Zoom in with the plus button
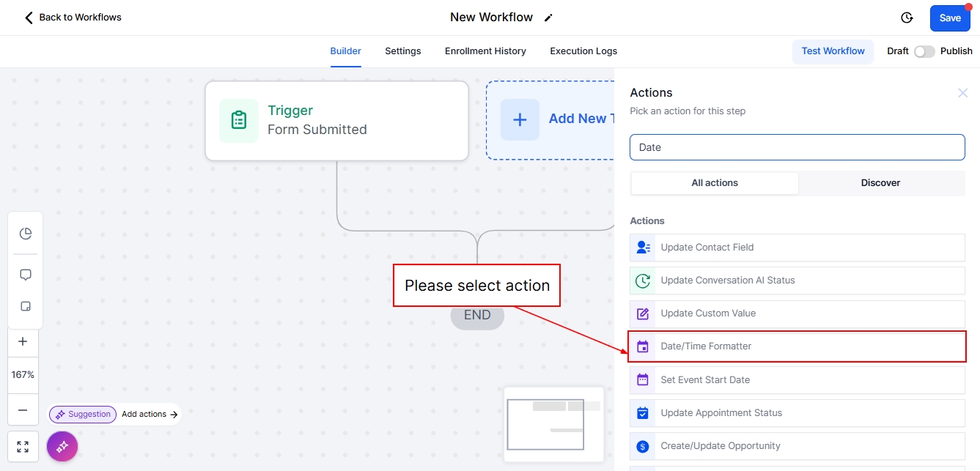980x471 pixels. [23, 341]
